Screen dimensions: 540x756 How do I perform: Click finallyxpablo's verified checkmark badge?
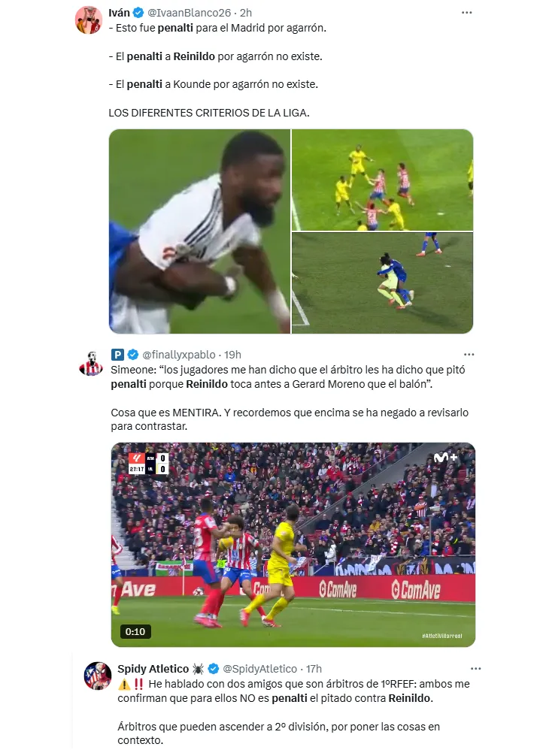pyautogui.click(x=132, y=355)
